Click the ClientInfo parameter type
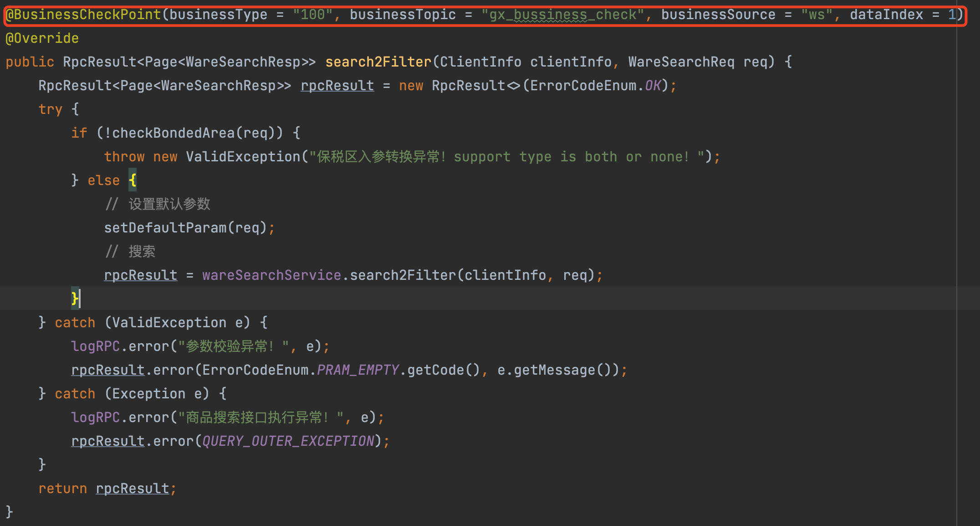Viewport: 980px width, 526px height. (480, 62)
